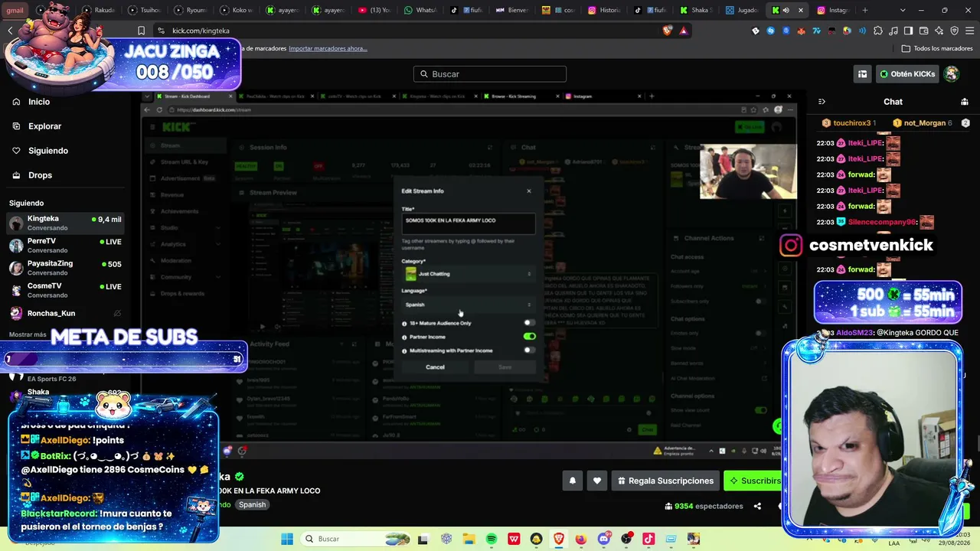Click info icon beside 18+ Mature Audience

coord(404,324)
